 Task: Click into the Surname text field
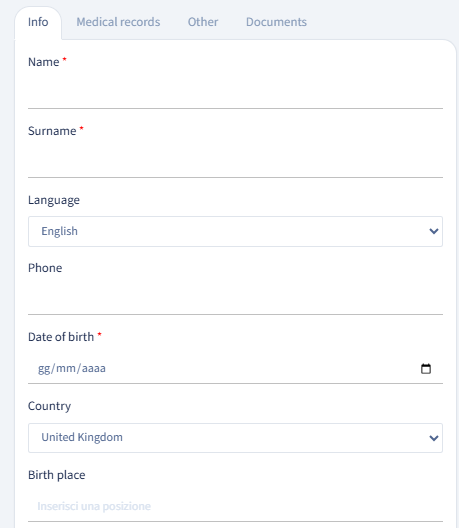(x=235, y=162)
